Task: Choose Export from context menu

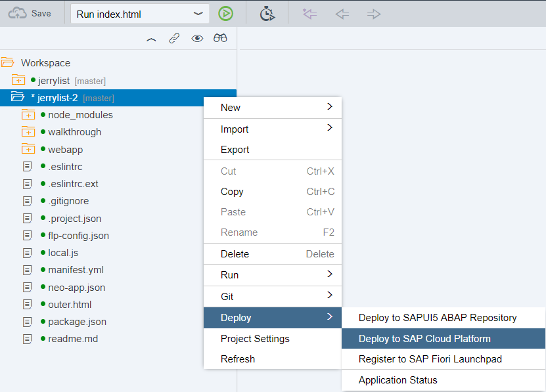Action: pos(272,150)
